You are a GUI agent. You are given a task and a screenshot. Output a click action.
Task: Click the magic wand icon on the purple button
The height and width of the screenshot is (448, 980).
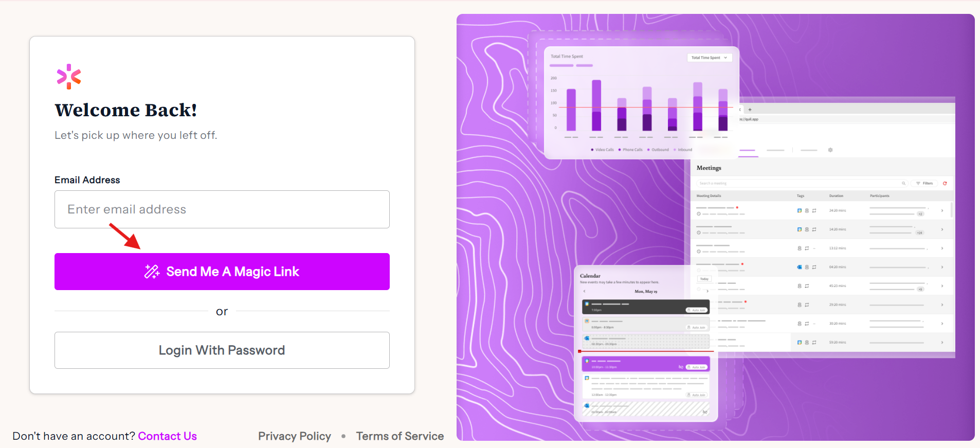pyautogui.click(x=152, y=272)
